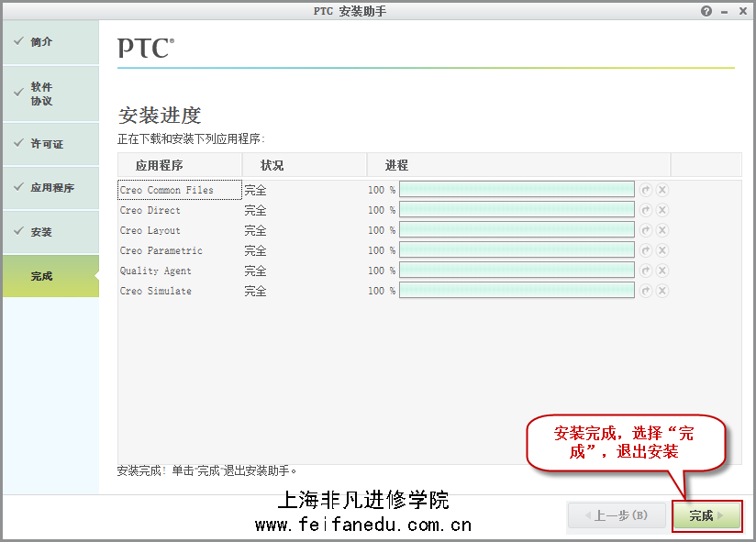Screen dimensions: 756x542
Task: Click the cancel icon for Creo Simulate
Action: tap(662, 291)
